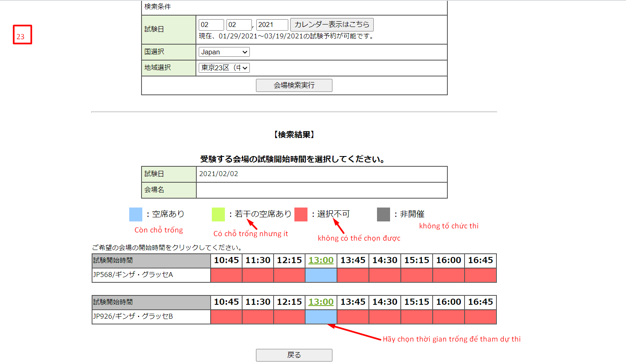Screen dimensions: 626x364
Task: Click the red 14:30 slot for JP568
Action: 385,275
